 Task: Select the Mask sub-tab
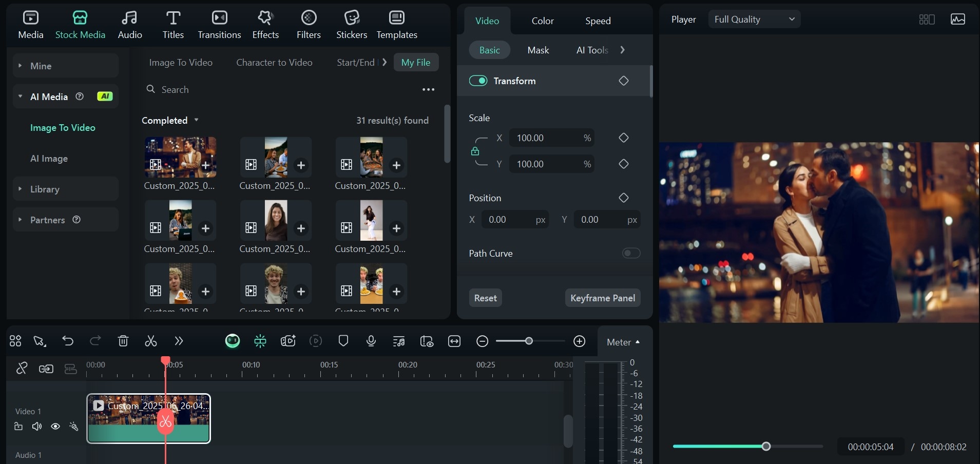click(x=538, y=50)
